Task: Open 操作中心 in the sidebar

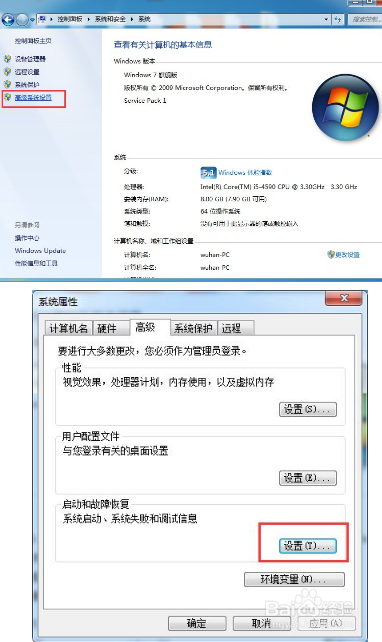Action: click(27, 238)
